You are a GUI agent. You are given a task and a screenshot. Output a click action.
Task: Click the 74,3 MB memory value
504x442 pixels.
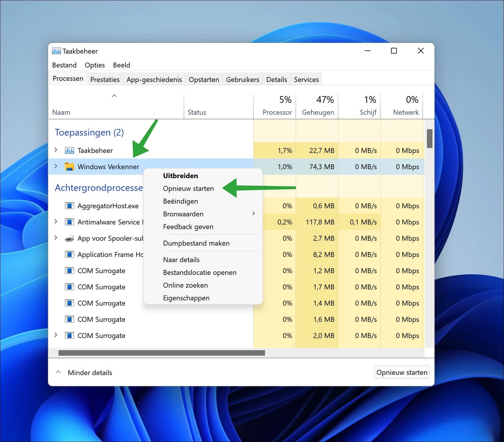[322, 167]
